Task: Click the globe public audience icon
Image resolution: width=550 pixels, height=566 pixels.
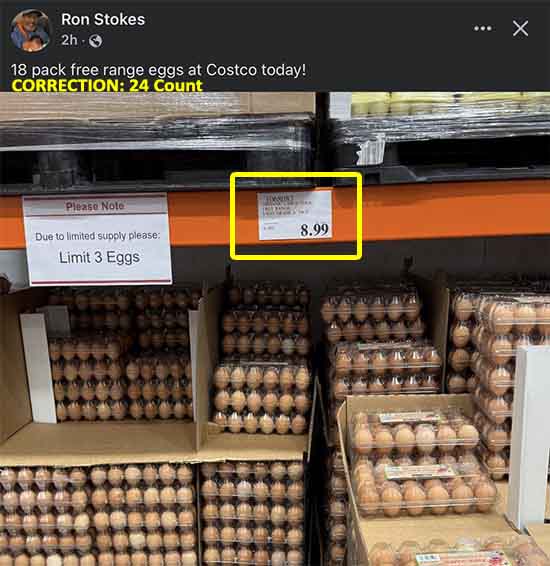Action: (x=95, y=41)
